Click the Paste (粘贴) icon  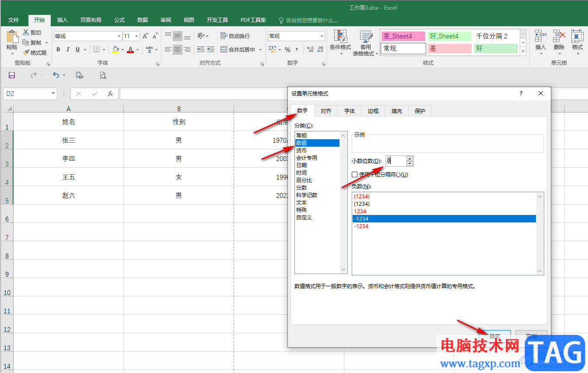tap(12, 37)
